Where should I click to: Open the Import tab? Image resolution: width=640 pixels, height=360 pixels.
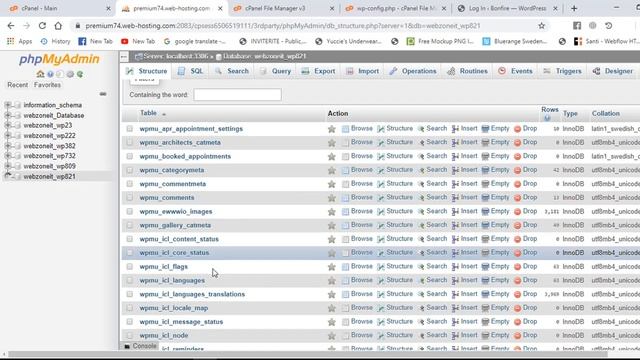(x=362, y=71)
